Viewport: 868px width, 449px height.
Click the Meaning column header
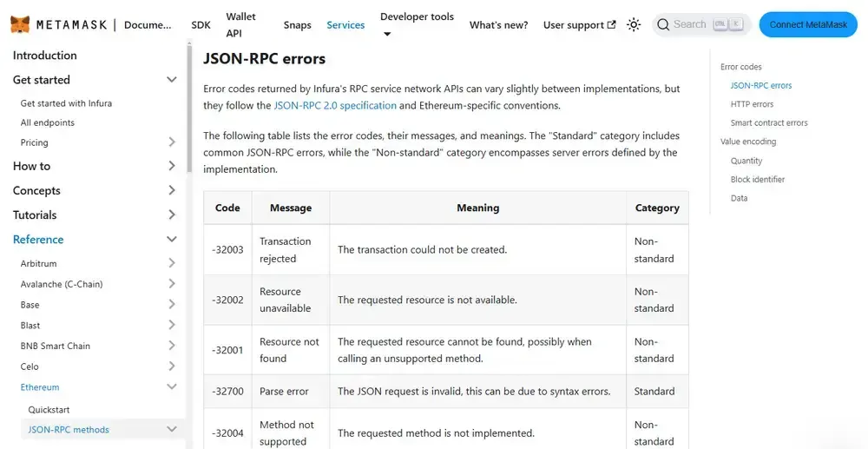pyautogui.click(x=477, y=208)
